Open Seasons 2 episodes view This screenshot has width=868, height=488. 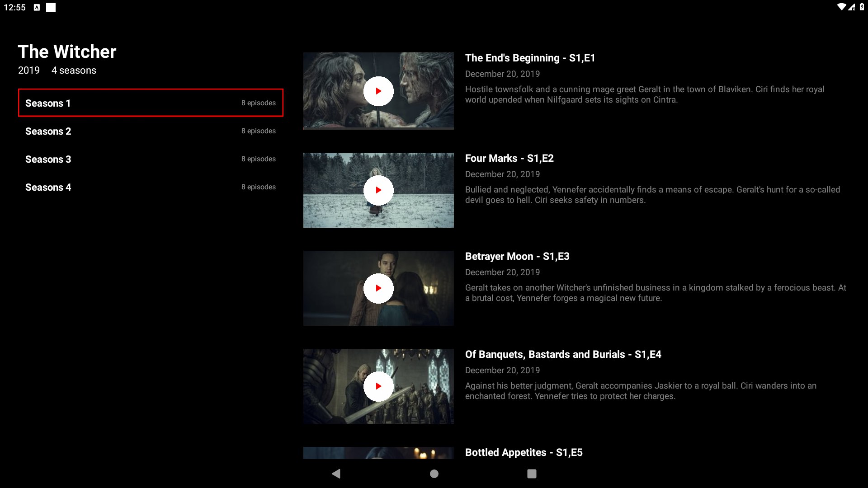[x=151, y=131]
